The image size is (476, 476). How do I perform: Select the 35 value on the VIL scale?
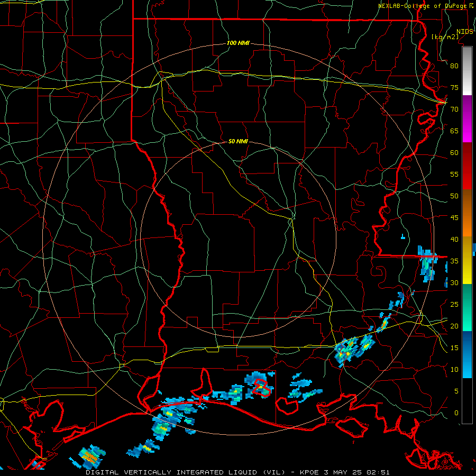tap(454, 261)
